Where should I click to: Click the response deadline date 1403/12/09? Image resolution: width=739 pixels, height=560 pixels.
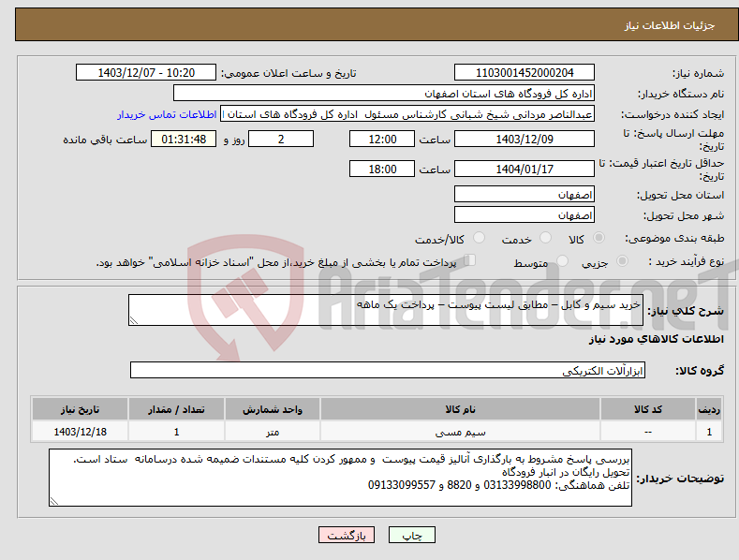525,139
